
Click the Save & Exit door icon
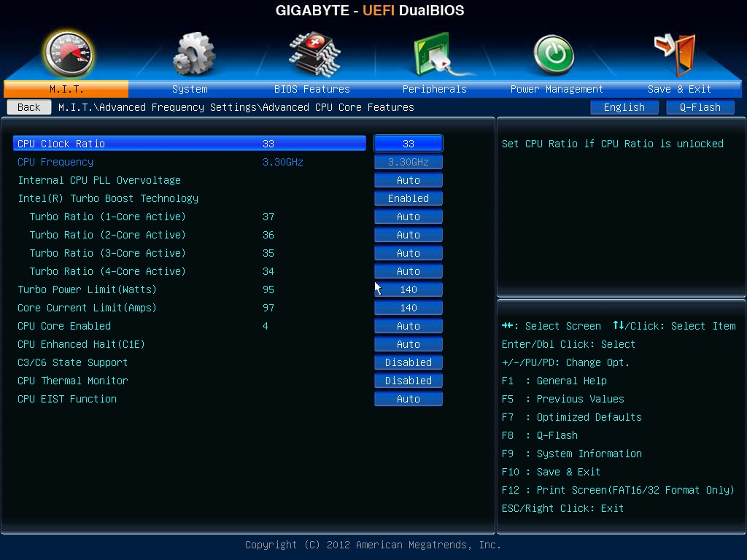point(676,54)
